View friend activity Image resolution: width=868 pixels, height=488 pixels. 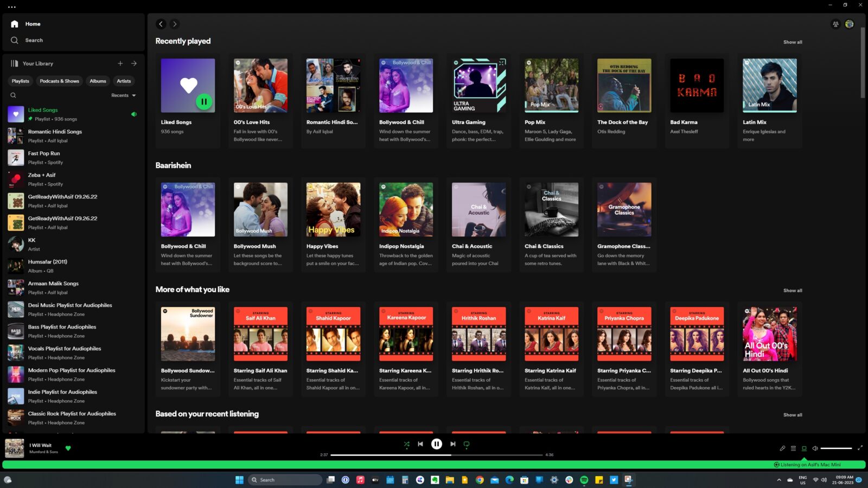pyautogui.click(x=835, y=24)
